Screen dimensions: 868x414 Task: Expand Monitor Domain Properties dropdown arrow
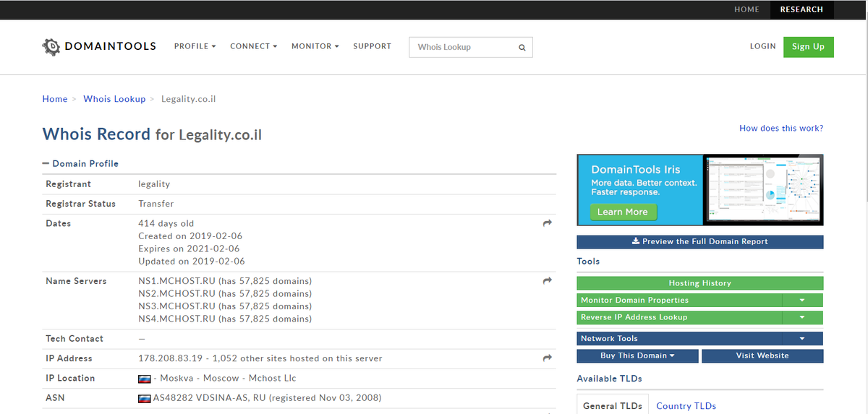pyautogui.click(x=803, y=301)
